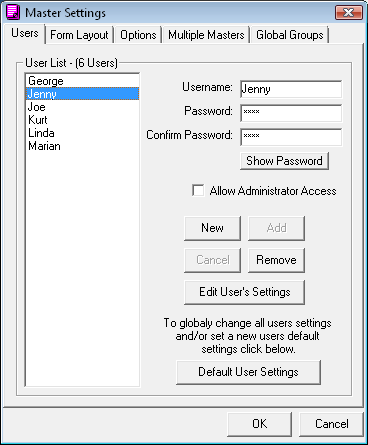Open Edit User's Settings
Viewport: 368px width, 445px height.
(x=244, y=292)
